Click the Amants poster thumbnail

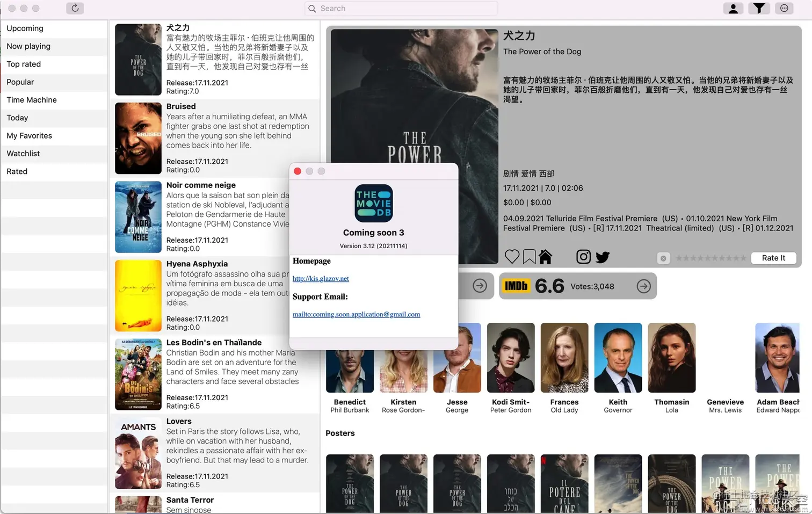(x=138, y=453)
